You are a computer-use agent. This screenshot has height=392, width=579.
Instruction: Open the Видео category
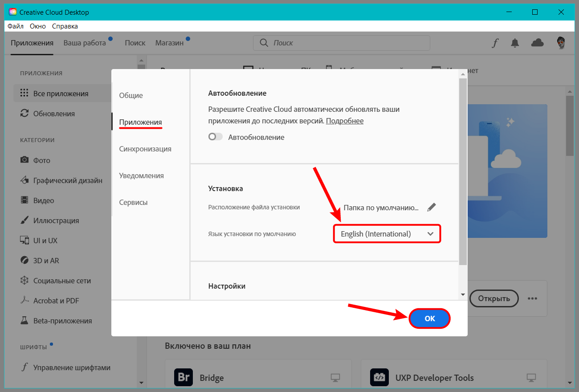[x=44, y=200]
